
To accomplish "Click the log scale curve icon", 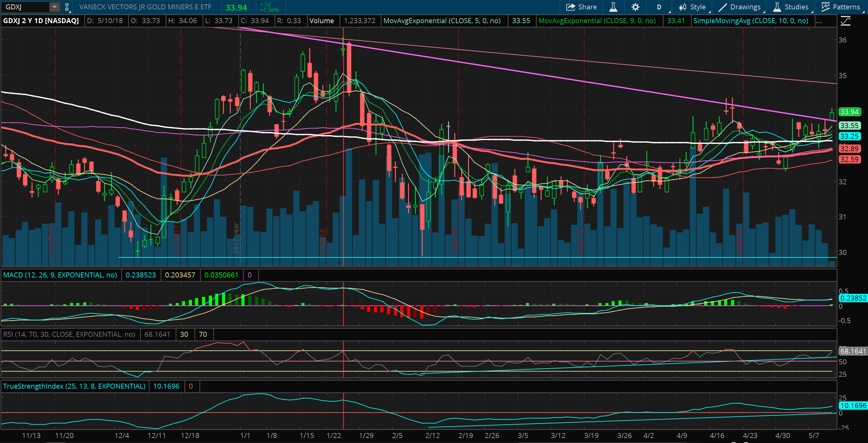I will pos(845,21).
